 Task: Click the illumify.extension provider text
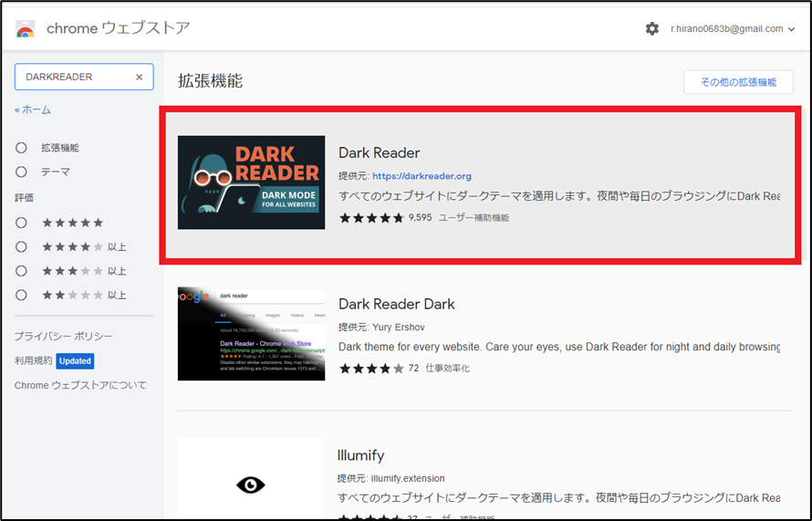tap(408, 478)
